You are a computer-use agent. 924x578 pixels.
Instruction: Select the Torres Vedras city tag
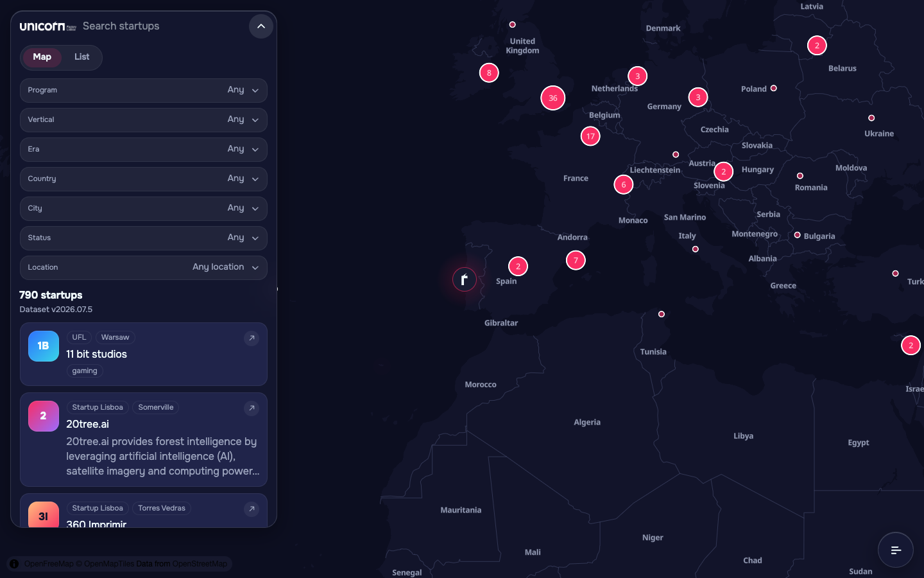(x=162, y=509)
